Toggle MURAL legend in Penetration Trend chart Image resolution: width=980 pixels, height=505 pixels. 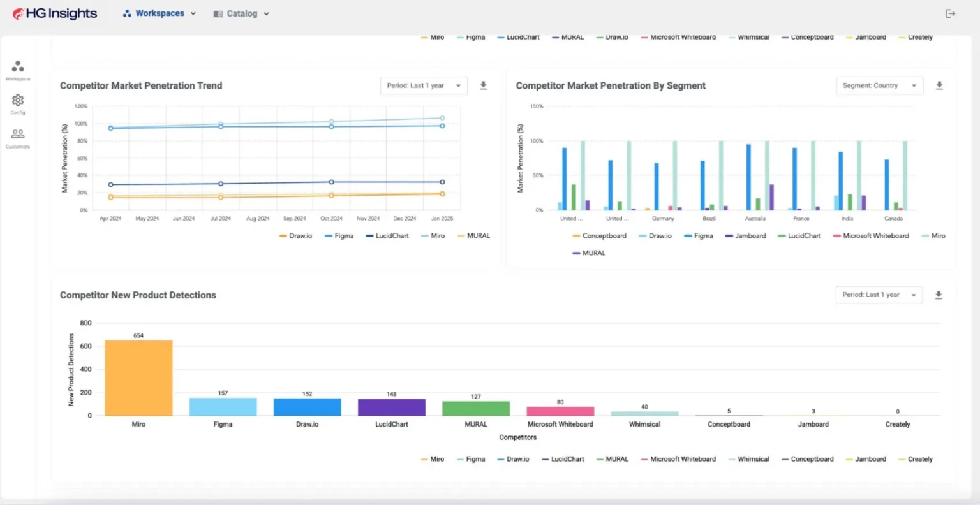(x=473, y=236)
